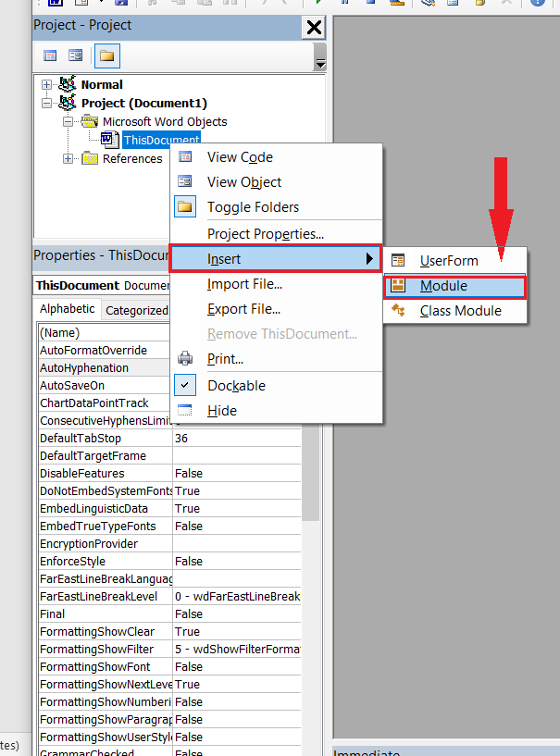Click the printer icon beside Print
560x756 pixels.
[x=185, y=358]
